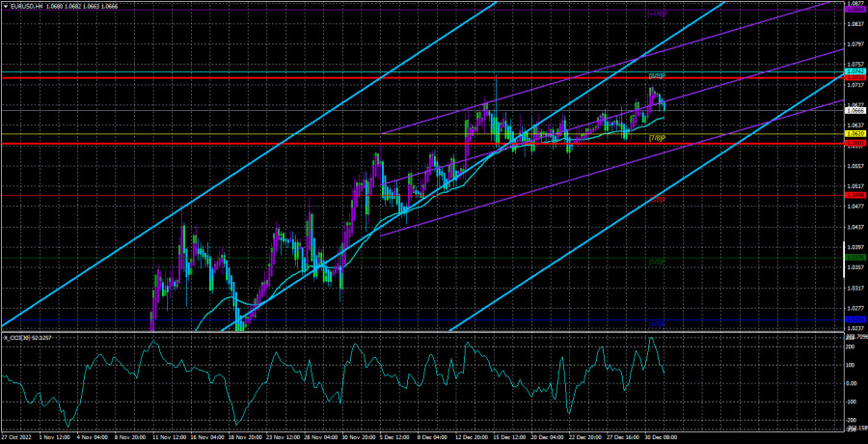Click the CCI axis value -200

click(852, 421)
